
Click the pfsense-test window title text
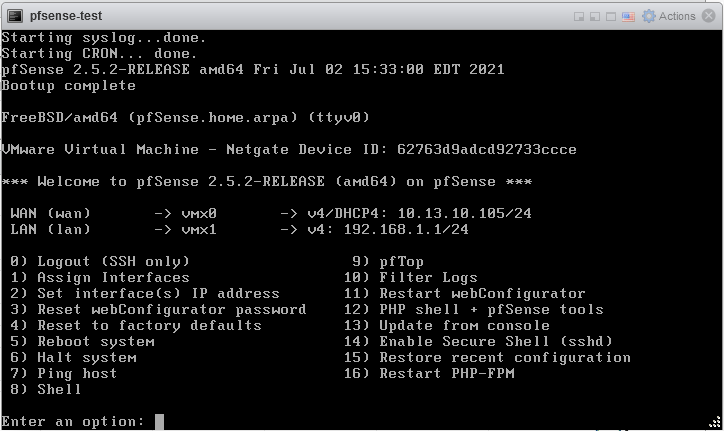pos(66,16)
